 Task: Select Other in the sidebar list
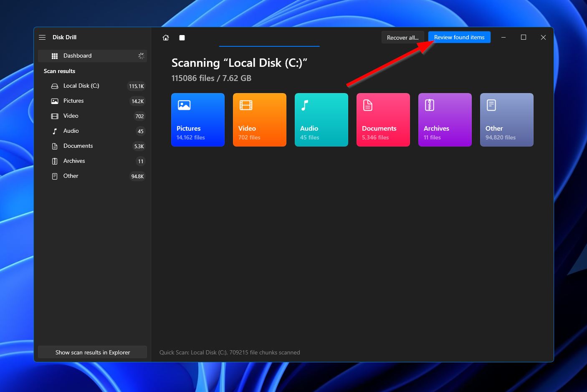(71, 176)
